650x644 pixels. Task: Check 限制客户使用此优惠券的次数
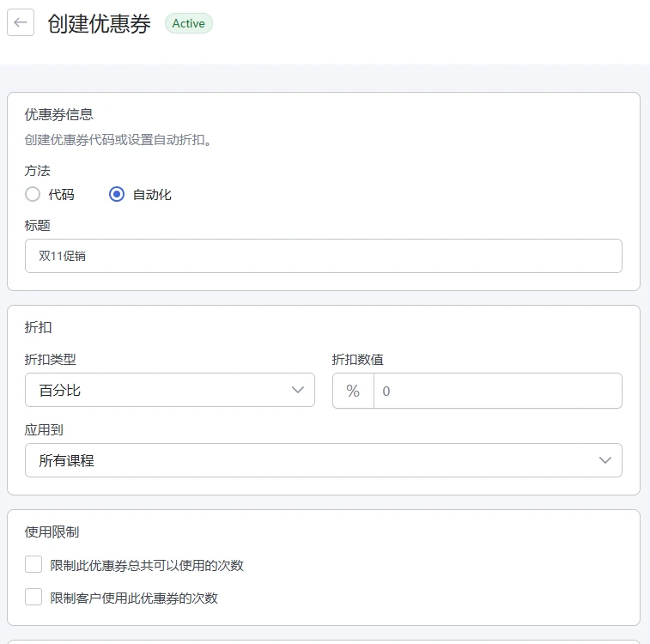[x=33, y=597]
